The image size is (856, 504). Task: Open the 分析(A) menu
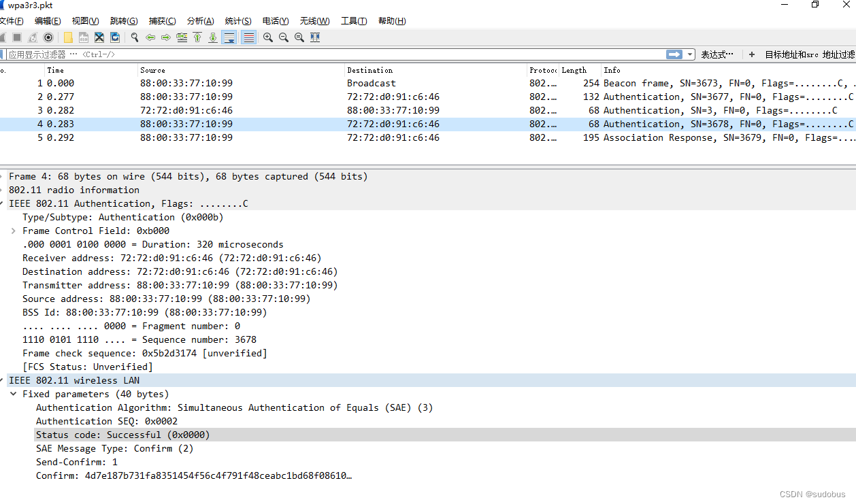(x=200, y=21)
